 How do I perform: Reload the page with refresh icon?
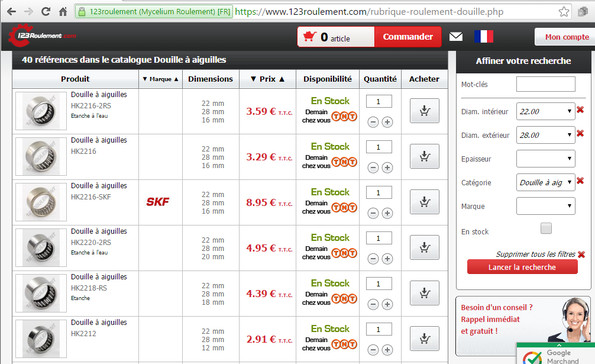(x=46, y=12)
